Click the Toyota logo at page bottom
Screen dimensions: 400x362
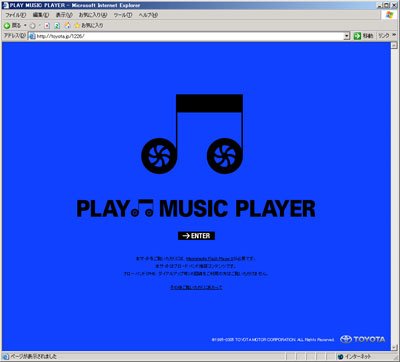coord(362,339)
